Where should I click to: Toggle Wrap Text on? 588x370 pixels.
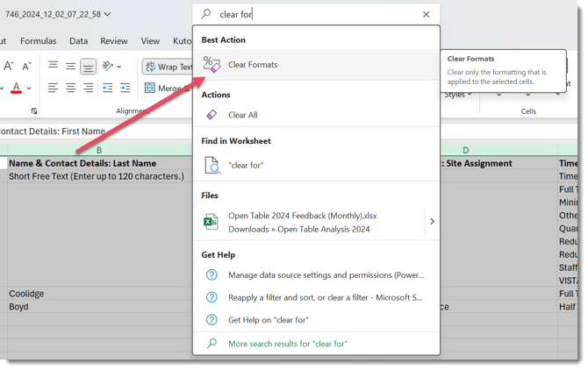point(168,67)
